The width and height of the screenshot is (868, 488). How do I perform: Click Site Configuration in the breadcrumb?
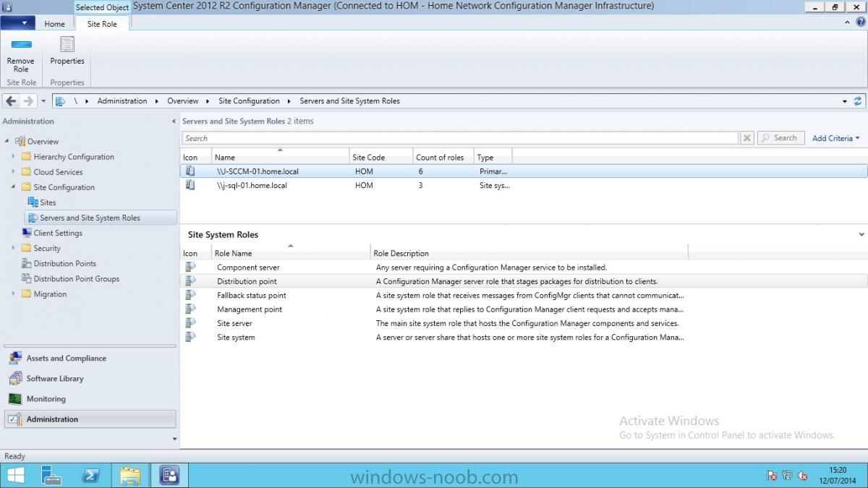click(249, 101)
